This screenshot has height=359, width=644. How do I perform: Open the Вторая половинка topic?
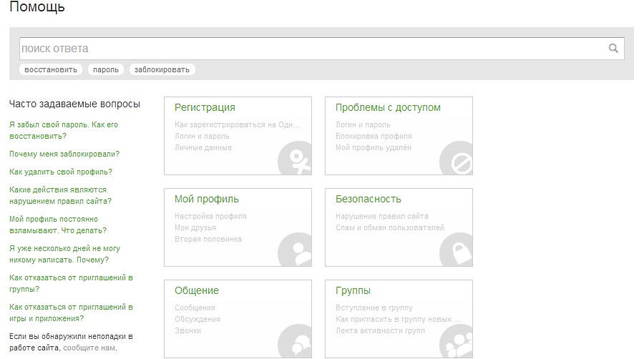point(208,239)
